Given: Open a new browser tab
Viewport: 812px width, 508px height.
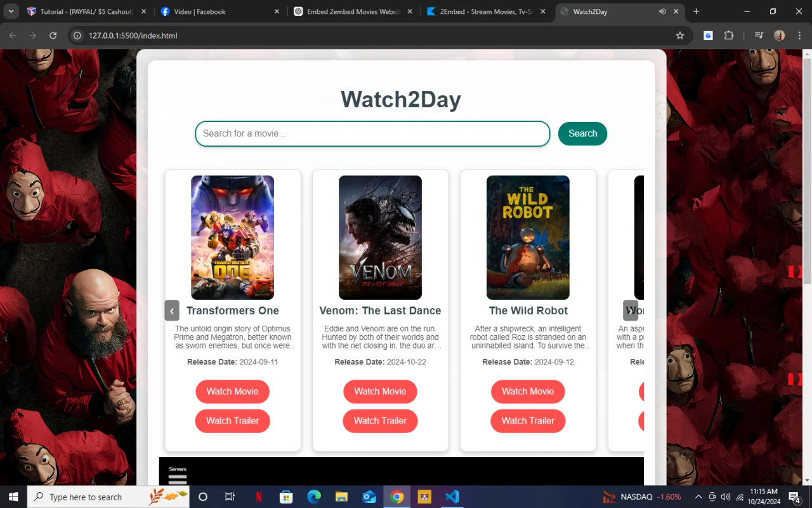Looking at the screenshot, I should point(696,11).
